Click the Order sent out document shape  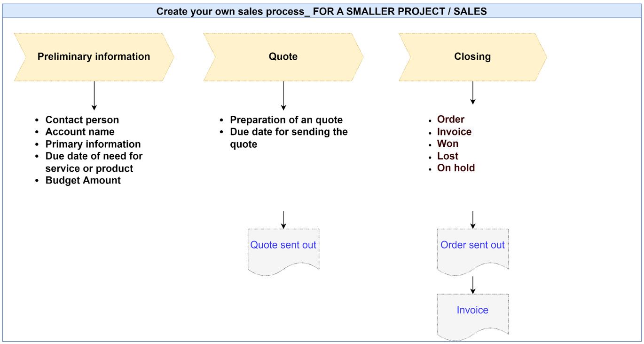pyautogui.click(x=472, y=252)
